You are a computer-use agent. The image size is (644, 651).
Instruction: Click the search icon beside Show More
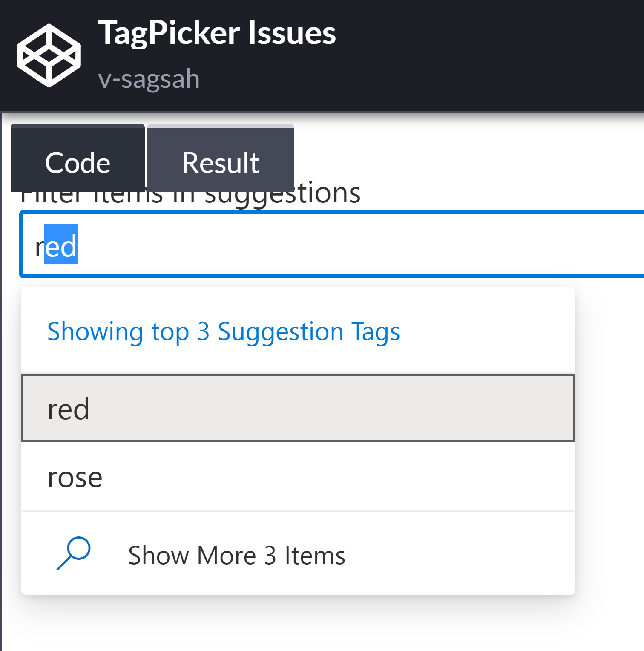click(x=75, y=554)
